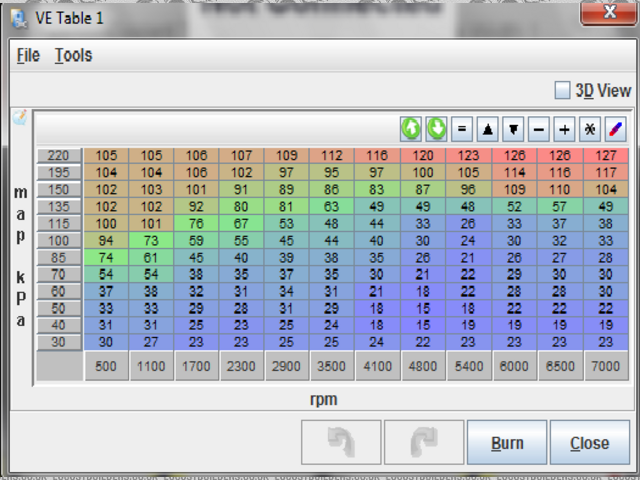Select the 220 kPa row header

coord(59,156)
